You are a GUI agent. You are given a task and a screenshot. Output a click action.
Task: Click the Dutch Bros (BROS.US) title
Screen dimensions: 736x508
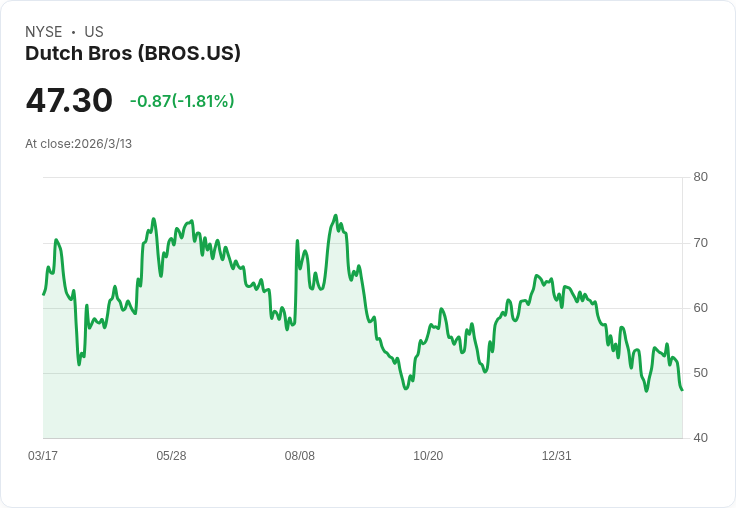(133, 54)
